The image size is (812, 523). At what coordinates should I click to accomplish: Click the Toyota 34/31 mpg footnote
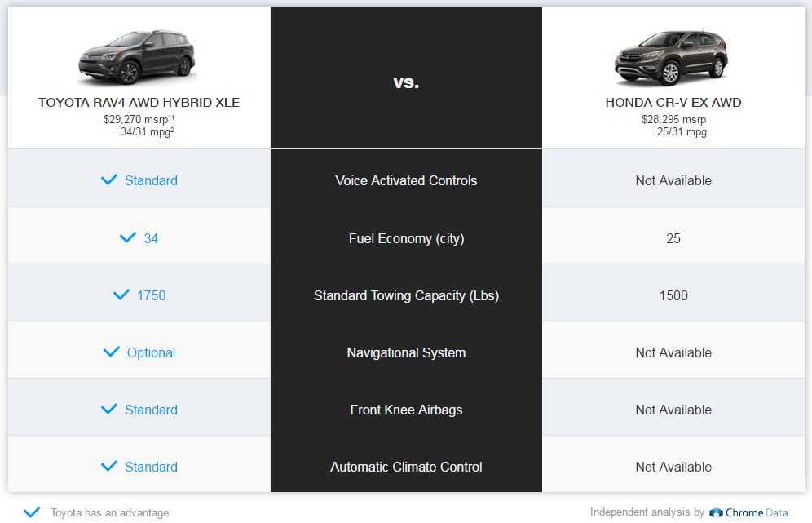tap(172, 130)
